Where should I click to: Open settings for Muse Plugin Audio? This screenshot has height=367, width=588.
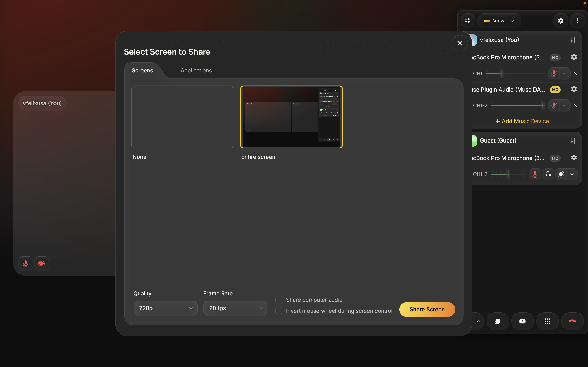click(x=574, y=89)
